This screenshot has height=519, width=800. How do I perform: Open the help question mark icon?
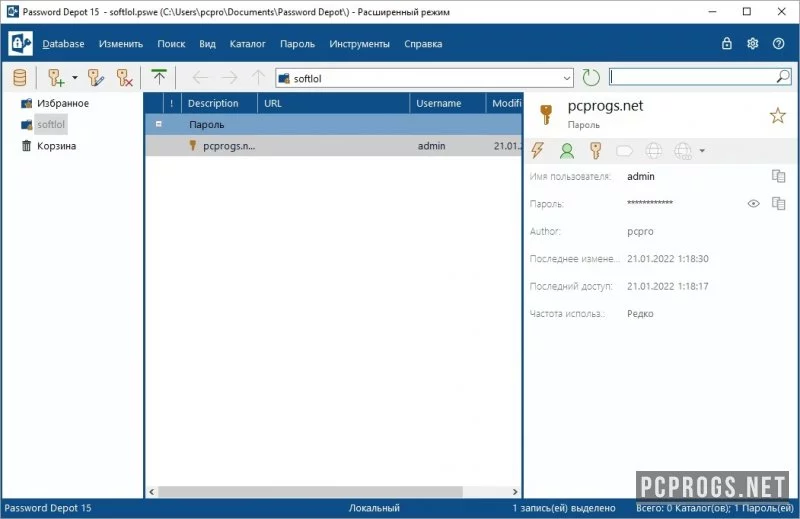pyautogui.click(x=779, y=43)
